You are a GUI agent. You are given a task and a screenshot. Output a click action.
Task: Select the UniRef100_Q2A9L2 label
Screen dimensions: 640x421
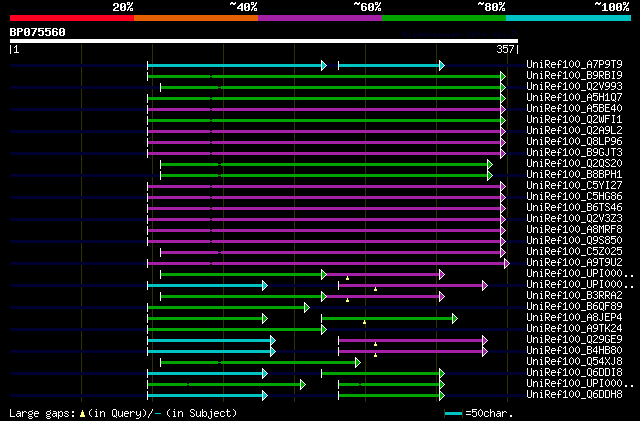tap(574, 131)
